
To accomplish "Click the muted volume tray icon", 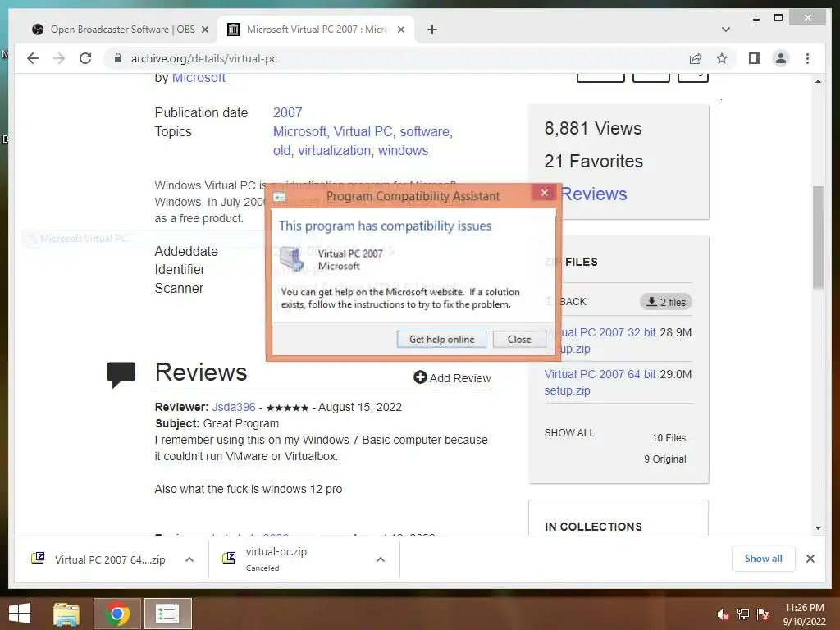I will point(723,614).
